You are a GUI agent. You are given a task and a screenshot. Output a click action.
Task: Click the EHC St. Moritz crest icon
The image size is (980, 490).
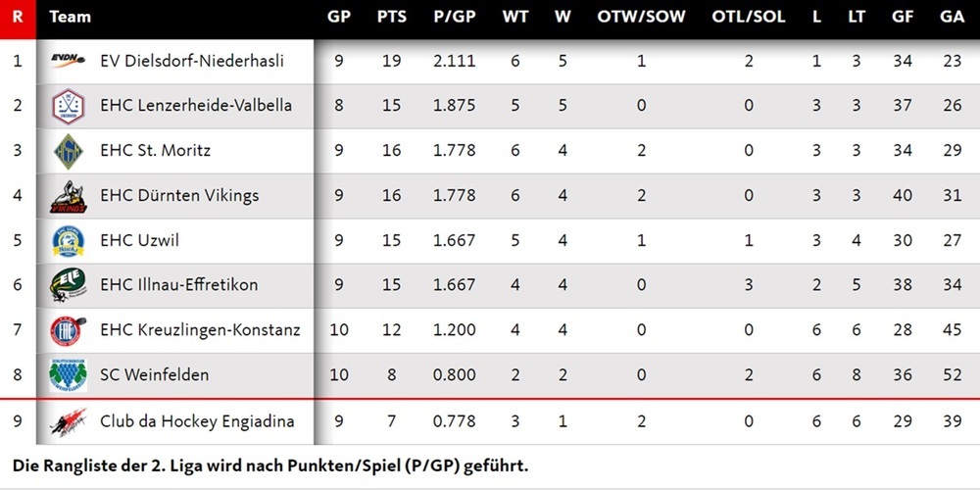(69, 150)
